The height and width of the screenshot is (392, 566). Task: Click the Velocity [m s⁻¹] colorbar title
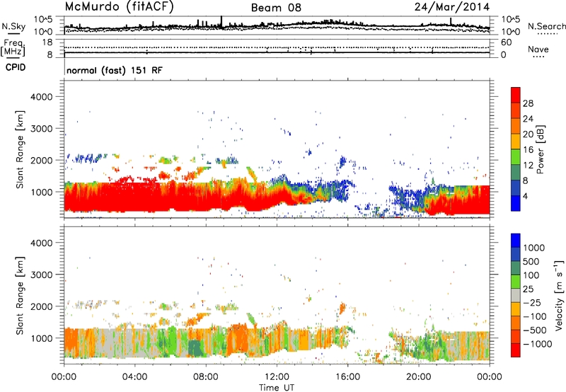(x=559, y=295)
